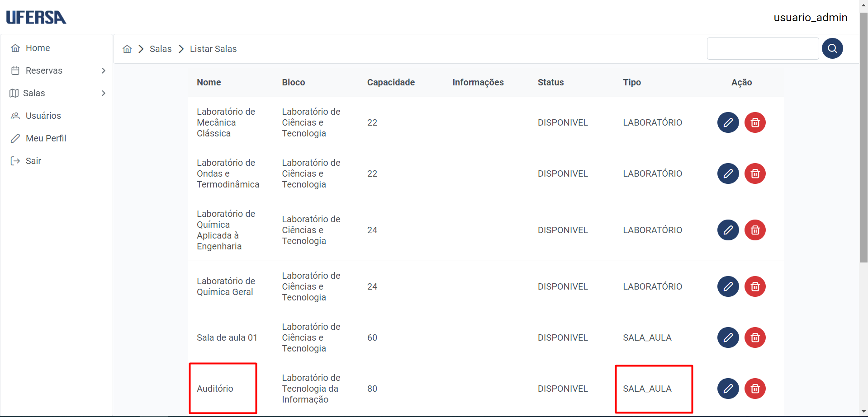Viewport: 868px width, 417px height.
Task: Click the Salas map icon in sidebar
Action: point(14,93)
